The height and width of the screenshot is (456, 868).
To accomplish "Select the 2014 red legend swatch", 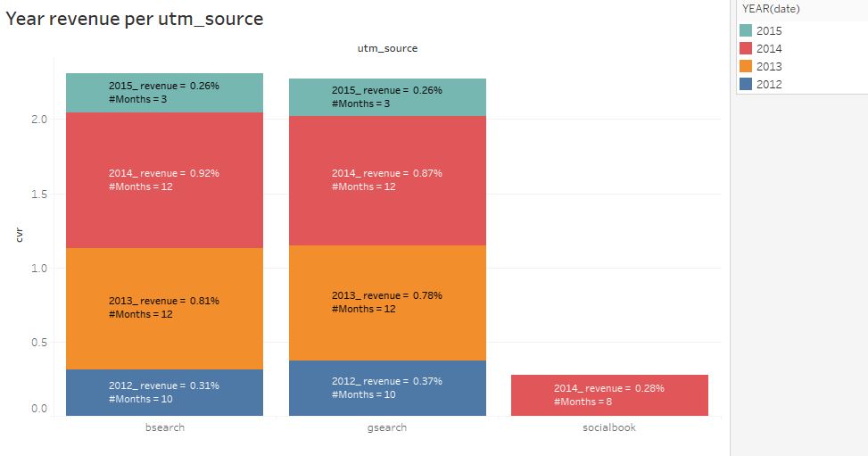I will pyautogui.click(x=747, y=49).
